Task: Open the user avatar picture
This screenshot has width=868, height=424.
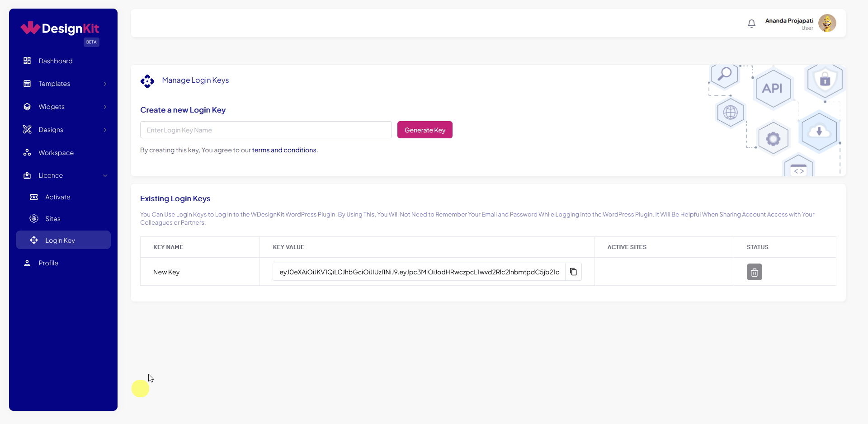Action: point(827,23)
